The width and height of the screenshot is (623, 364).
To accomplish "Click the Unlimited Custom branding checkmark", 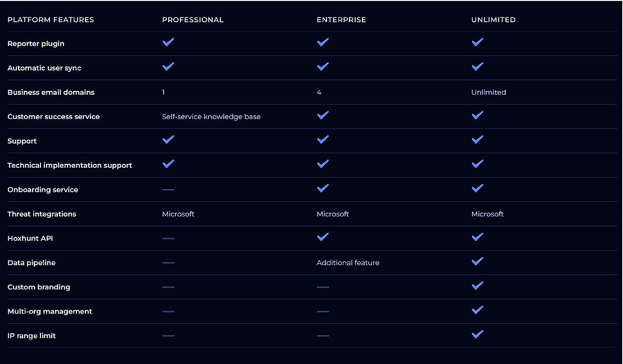I will 478,286.
